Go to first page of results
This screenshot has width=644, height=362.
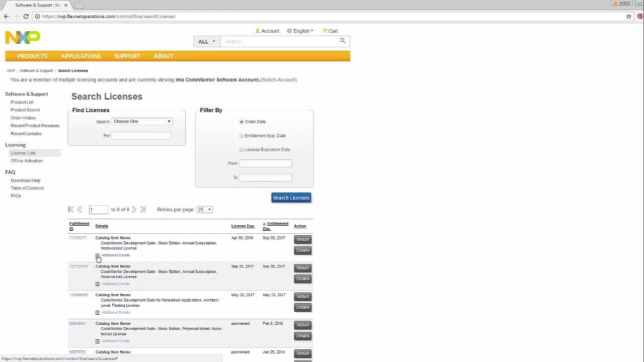(70, 210)
